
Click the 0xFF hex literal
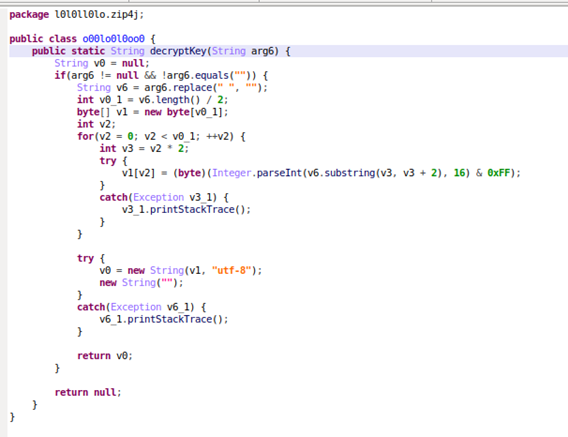click(498, 173)
